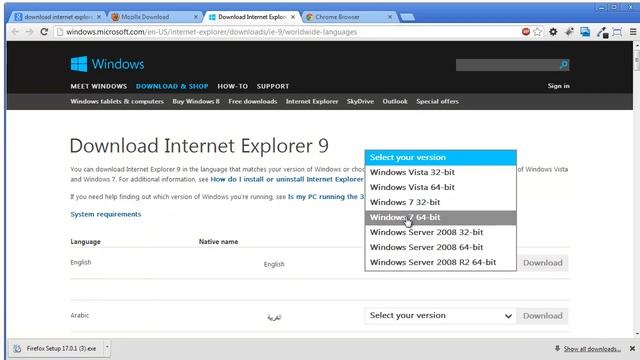This screenshot has height=360, width=640.
Task: Open Special offers link
Action: [x=438, y=101]
